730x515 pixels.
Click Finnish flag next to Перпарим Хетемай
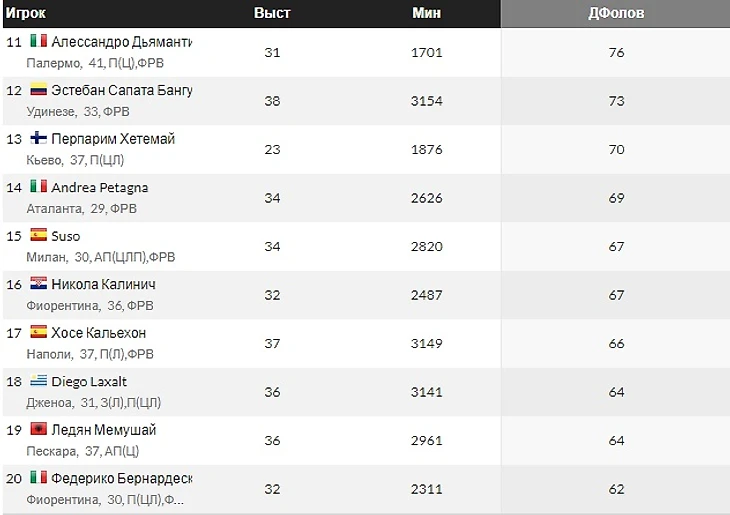coord(39,137)
